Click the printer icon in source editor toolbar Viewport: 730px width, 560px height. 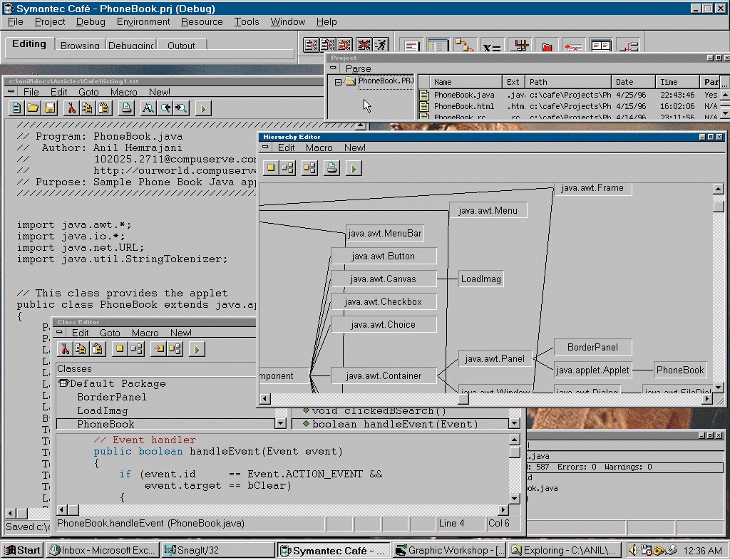click(x=126, y=108)
